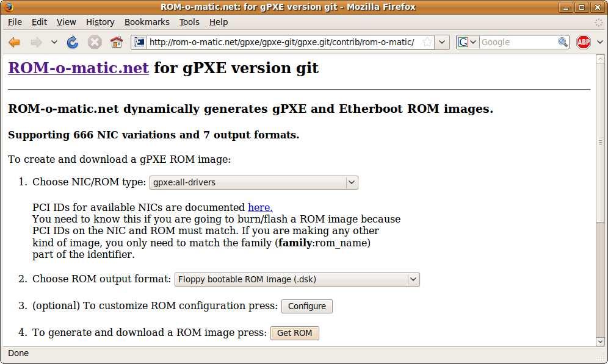The width and height of the screenshot is (608, 364).
Task: Open the History menu
Action: point(100,22)
